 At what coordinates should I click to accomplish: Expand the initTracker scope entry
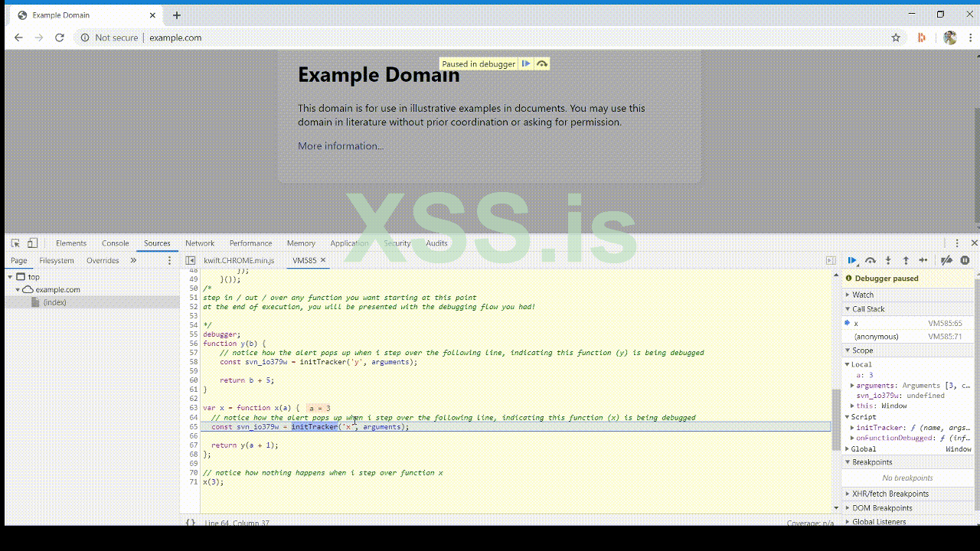click(852, 428)
